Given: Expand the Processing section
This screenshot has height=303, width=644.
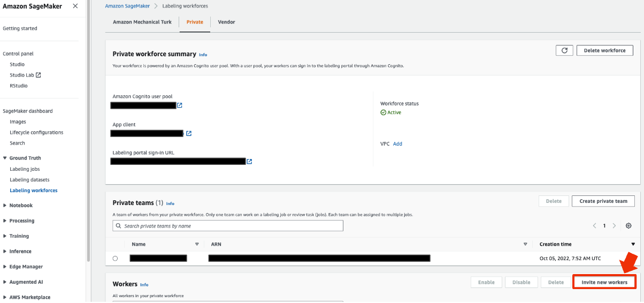Looking at the screenshot, I should tap(5, 221).
